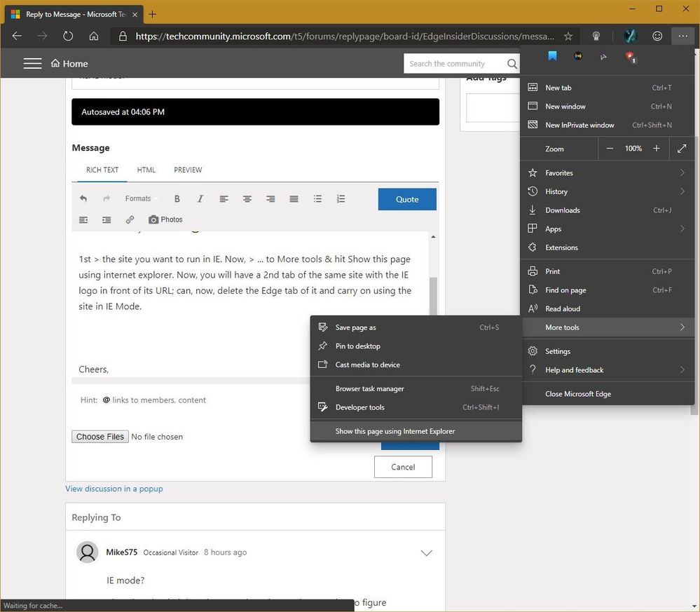Viewport: 700px width, 612px height.
Task: Align text right in editor
Action: 270,199
